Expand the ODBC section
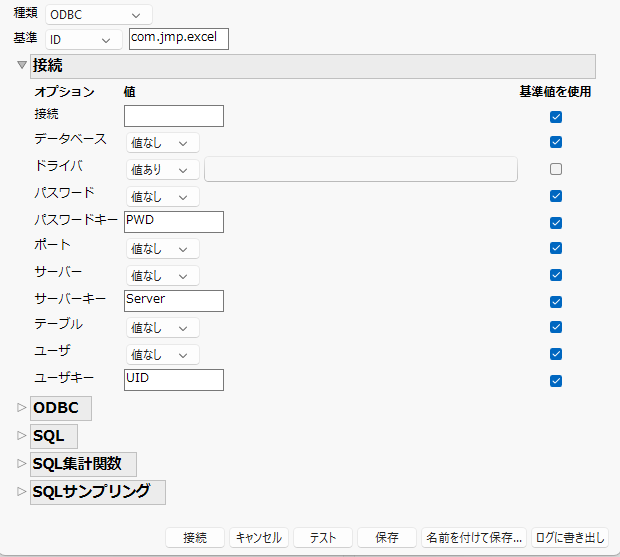 [21, 408]
